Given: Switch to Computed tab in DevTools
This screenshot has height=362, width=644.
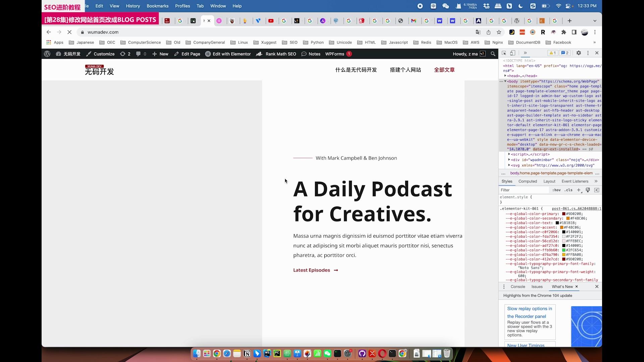Looking at the screenshot, I should click(528, 181).
